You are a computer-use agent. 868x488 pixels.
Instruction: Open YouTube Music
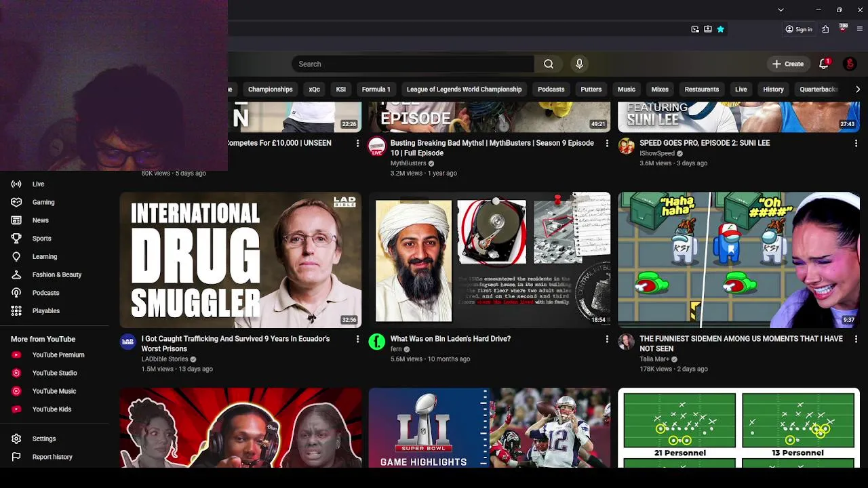click(54, 391)
